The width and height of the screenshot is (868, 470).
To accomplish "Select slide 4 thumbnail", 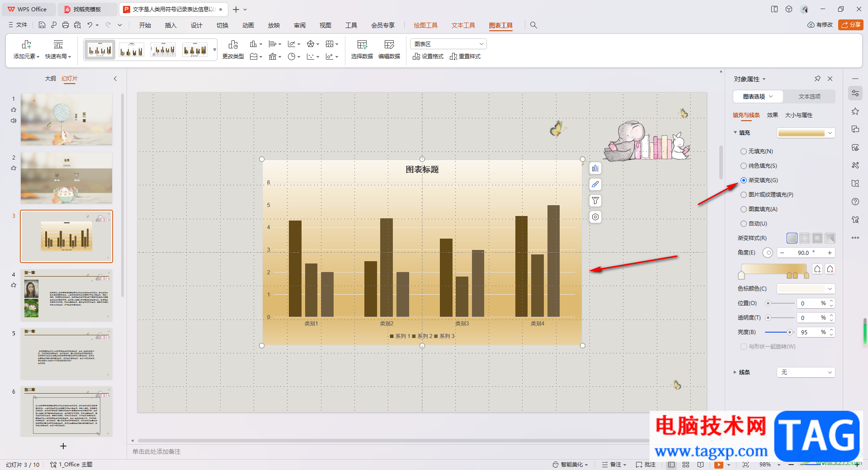I will (x=66, y=295).
